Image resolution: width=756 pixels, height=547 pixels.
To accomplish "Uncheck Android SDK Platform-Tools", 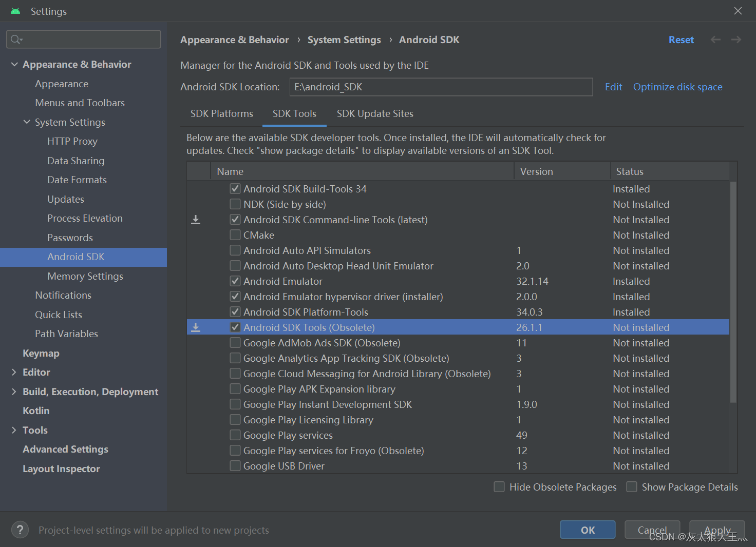I will 235,312.
